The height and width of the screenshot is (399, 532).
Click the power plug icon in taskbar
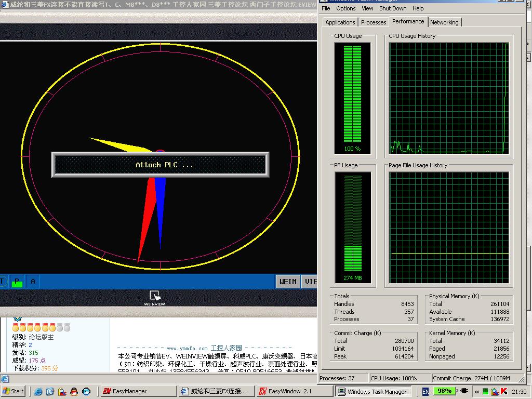464,391
